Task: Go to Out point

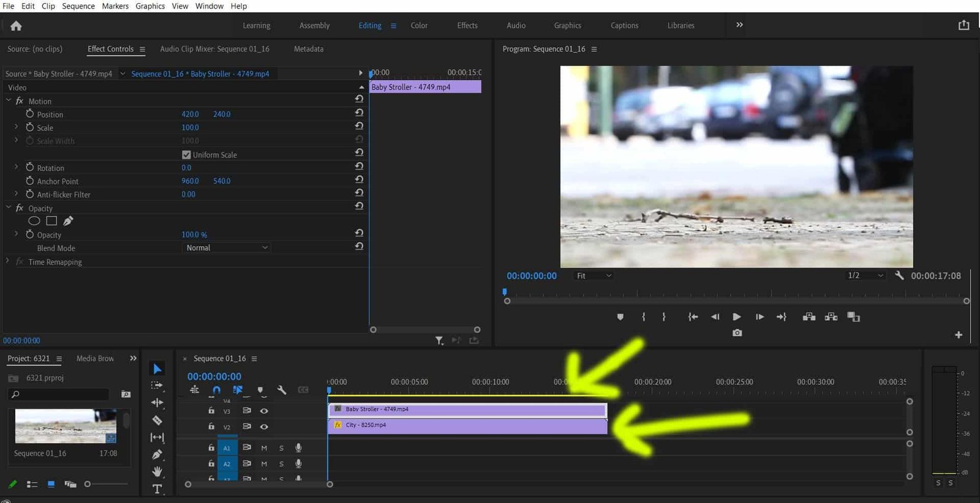Action: point(782,317)
